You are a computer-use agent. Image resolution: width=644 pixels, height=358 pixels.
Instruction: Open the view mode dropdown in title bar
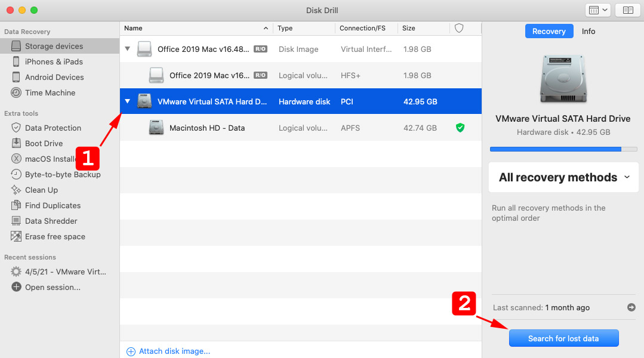[597, 10]
